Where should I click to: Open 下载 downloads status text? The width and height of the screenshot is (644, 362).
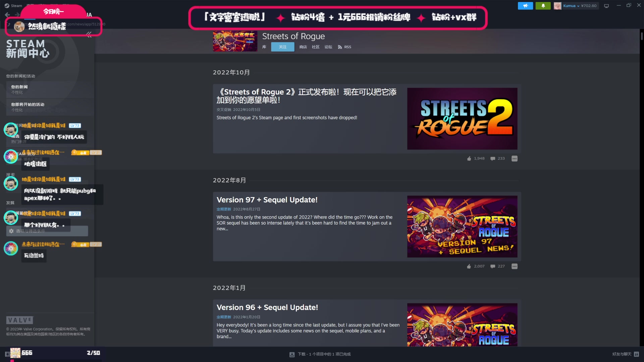(x=324, y=354)
